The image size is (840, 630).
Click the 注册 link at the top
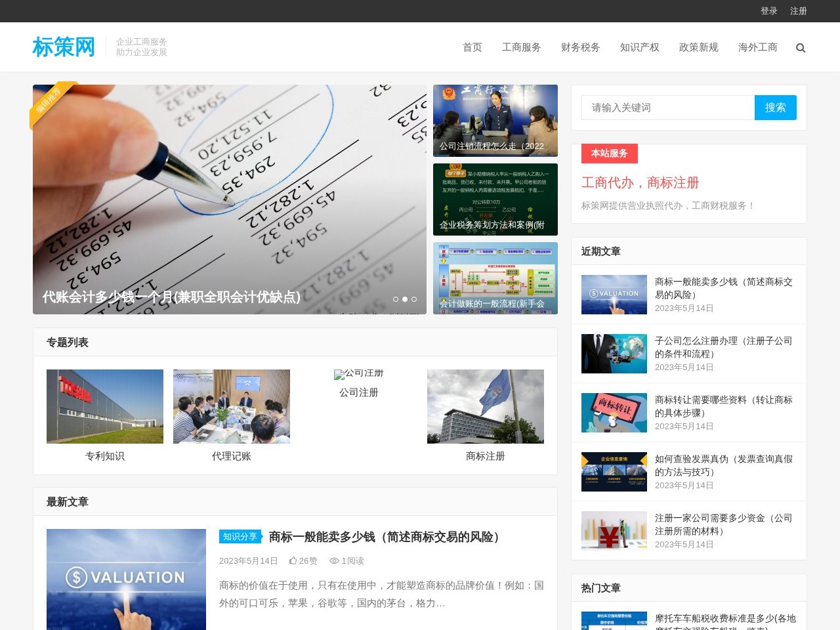click(x=798, y=10)
